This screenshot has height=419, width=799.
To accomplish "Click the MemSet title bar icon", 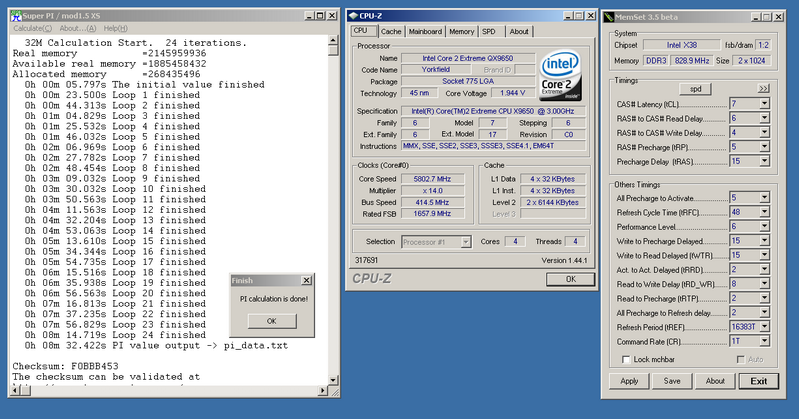I will (609, 17).
